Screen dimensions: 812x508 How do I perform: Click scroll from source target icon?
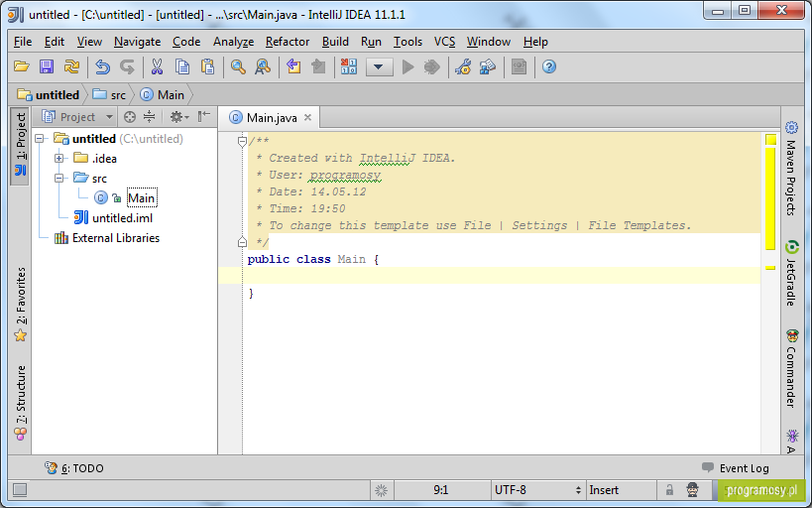(130, 117)
